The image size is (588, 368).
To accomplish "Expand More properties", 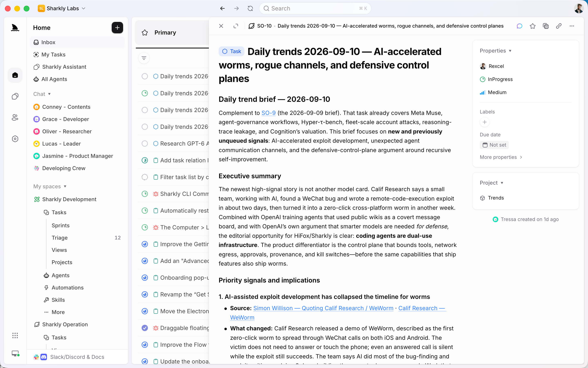I will [501, 157].
